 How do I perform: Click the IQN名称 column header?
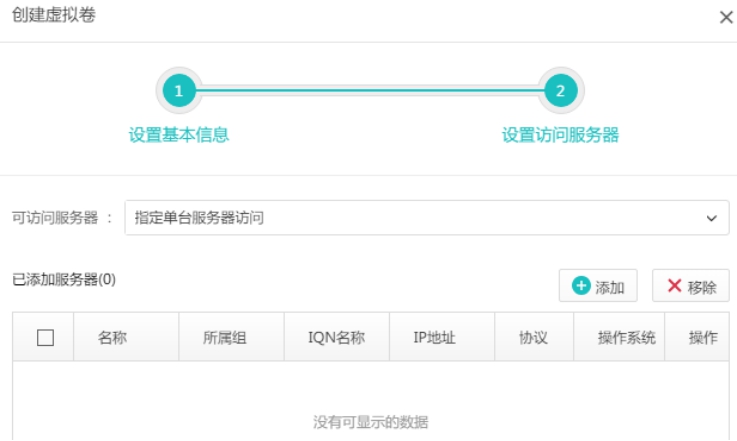(336, 338)
